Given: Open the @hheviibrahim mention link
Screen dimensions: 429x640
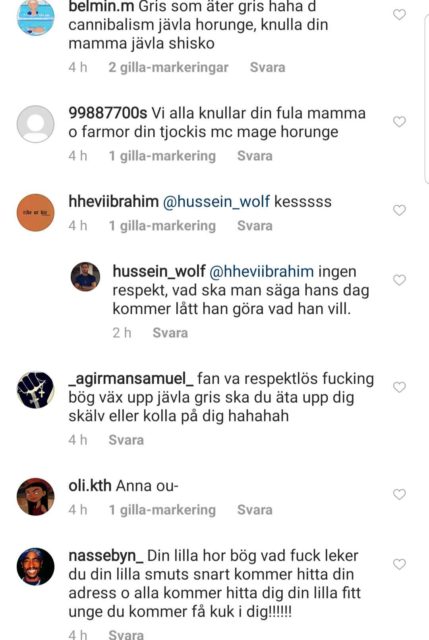Looking at the screenshot, I should 261,271.
